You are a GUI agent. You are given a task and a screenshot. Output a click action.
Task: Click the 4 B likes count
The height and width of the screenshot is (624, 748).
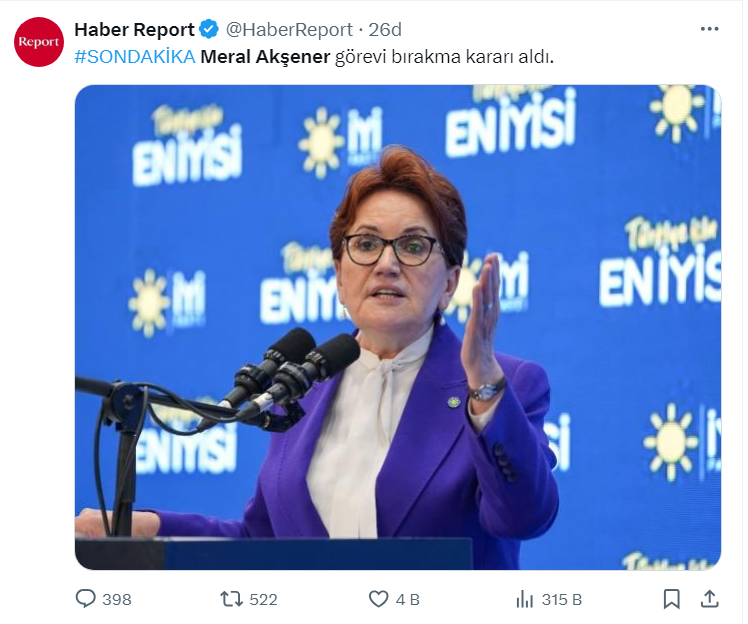[407, 600]
